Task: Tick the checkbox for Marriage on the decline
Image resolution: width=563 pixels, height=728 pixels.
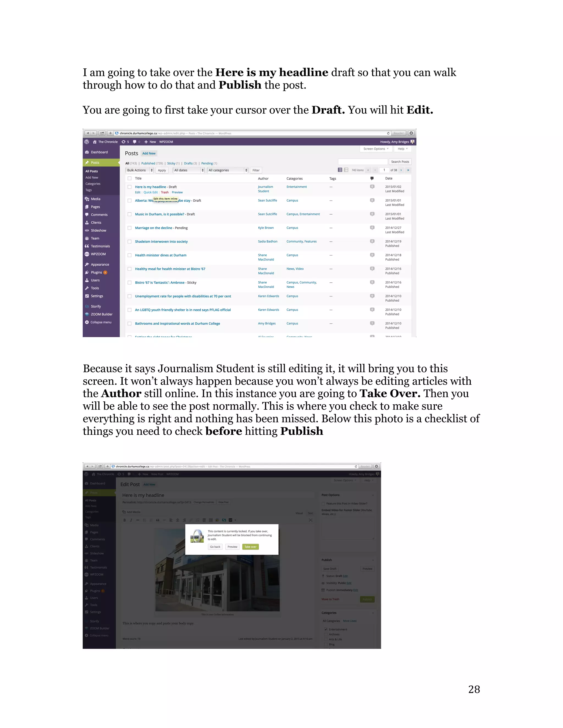Action: pos(129,228)
